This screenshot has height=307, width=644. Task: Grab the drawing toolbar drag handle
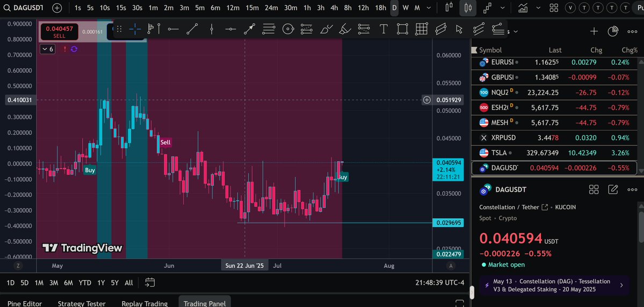(119, 29)
